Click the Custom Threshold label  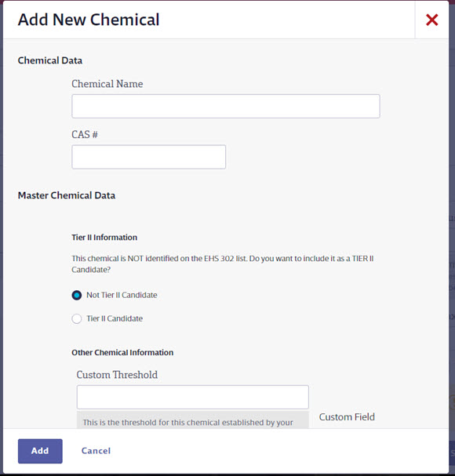pyautogui.click(x=117, y=375)
